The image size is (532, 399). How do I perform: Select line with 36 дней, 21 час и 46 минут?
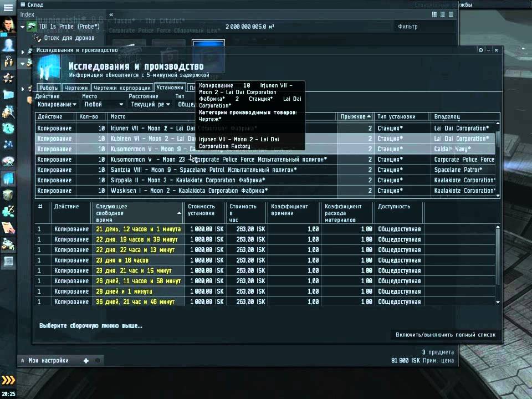tap(265, 301)
